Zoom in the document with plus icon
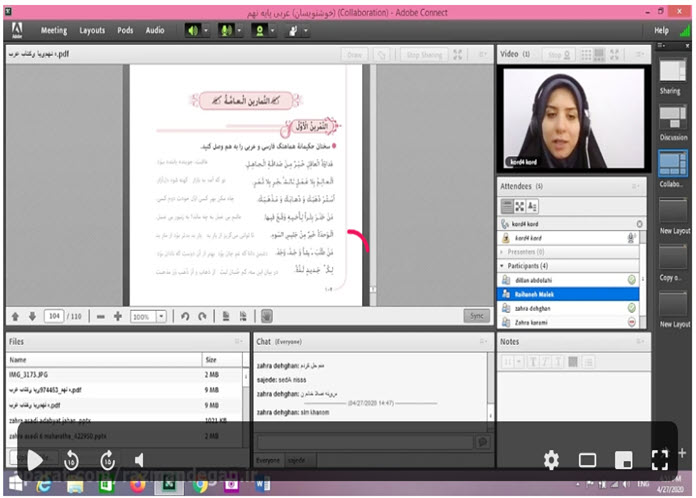The image size is (696, 498). (x=118, y=316)
